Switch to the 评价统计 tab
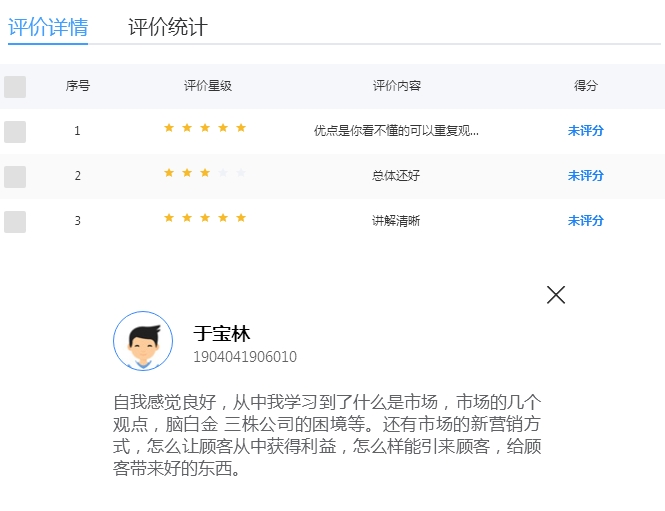The image size is (665, 511). (x=168, y=27)
